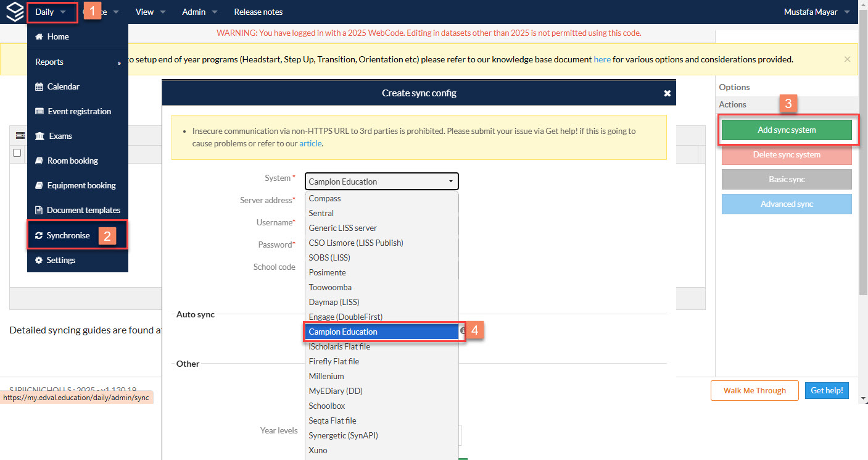Open the Mustafa Mayar user menu

[x=816, y=12]
